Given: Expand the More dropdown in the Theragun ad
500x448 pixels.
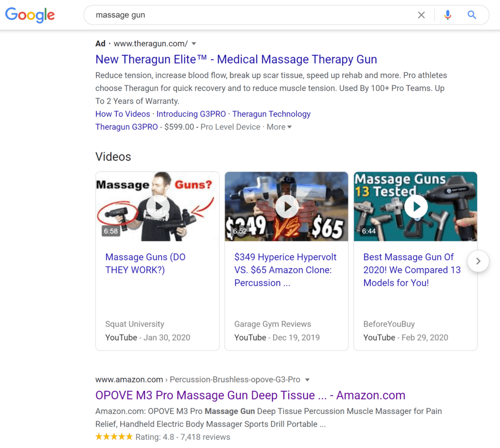Looking at the screenshot, I should pos(279,127).
